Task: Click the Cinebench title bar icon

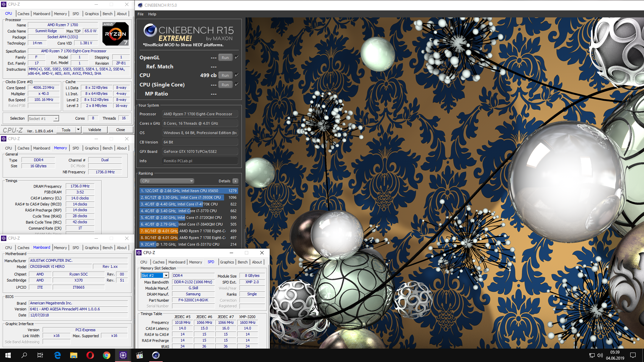Action: 140,5
